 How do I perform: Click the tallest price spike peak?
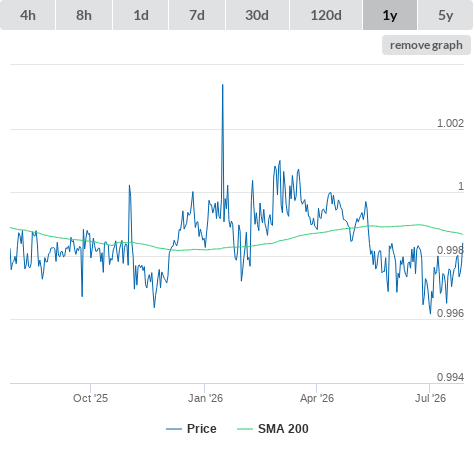click(223, 85)
